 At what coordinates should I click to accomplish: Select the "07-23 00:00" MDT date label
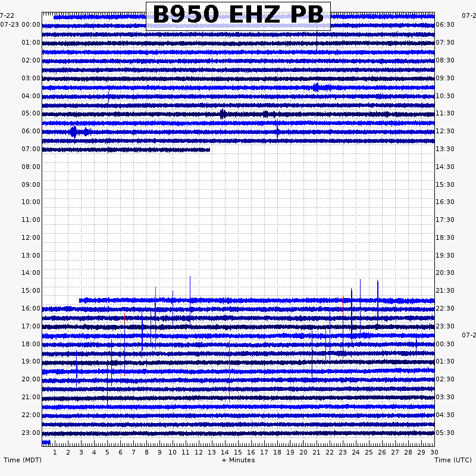tap(20, 24)
